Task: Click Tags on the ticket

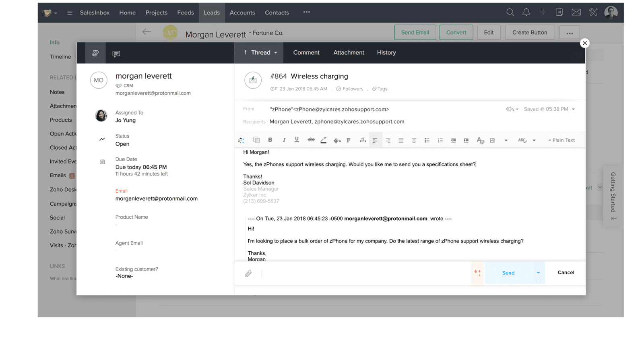Action: 380,89
